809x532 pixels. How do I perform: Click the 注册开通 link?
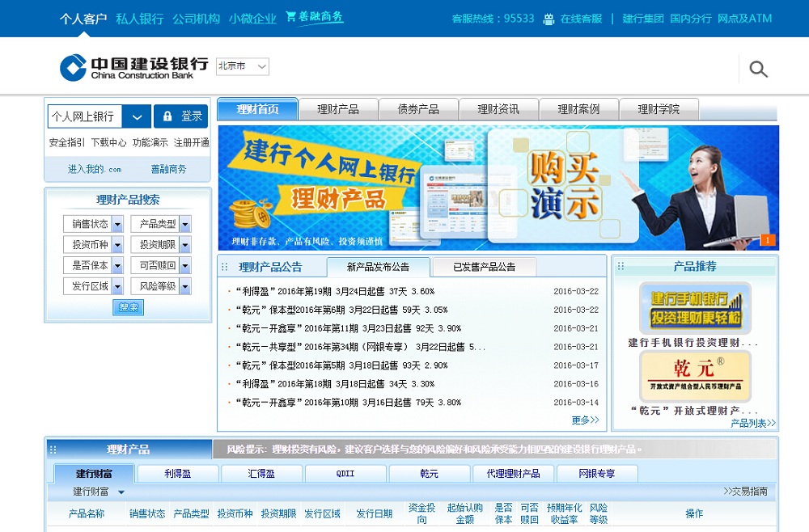[x=192, y=142]
